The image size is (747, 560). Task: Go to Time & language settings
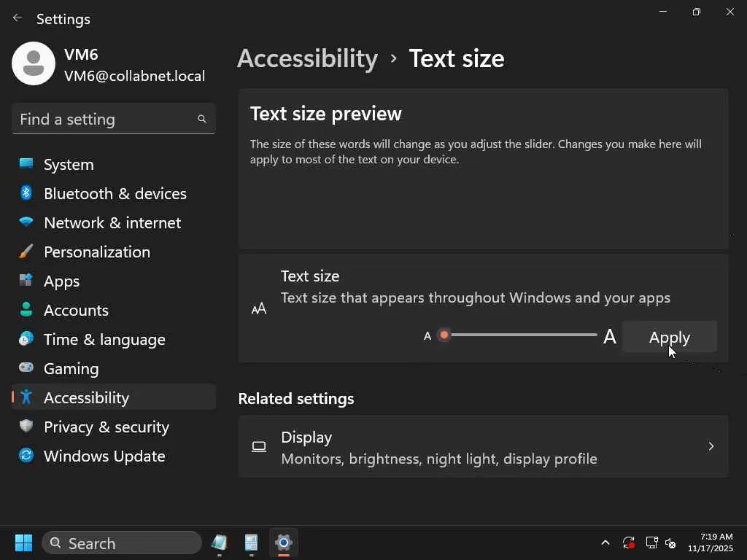[x=114, y=339]
